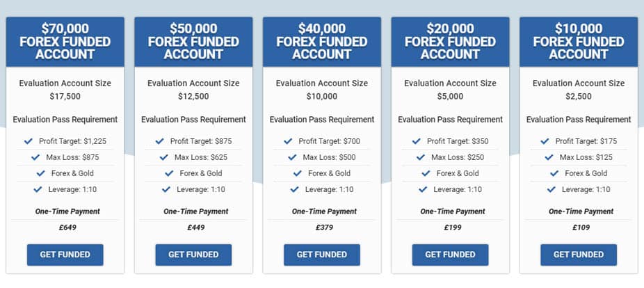Select the $40,000 Forex Funded Account header

click(x=321, y=42)
